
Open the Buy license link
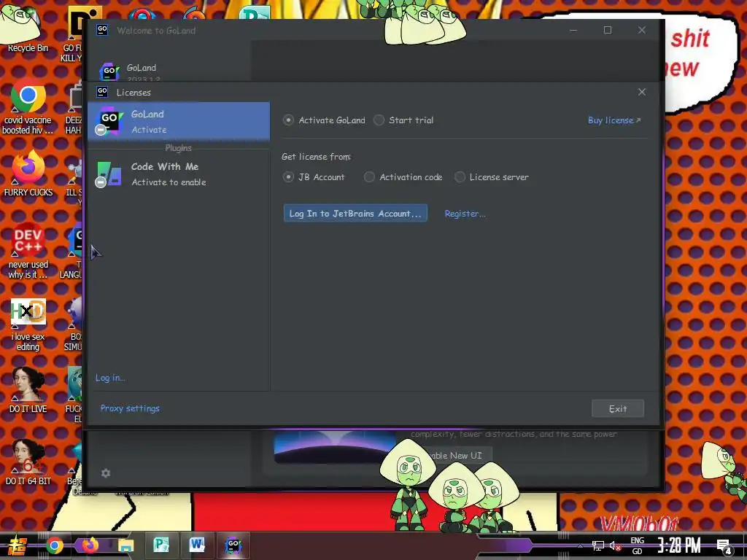(x=614, y=120)
